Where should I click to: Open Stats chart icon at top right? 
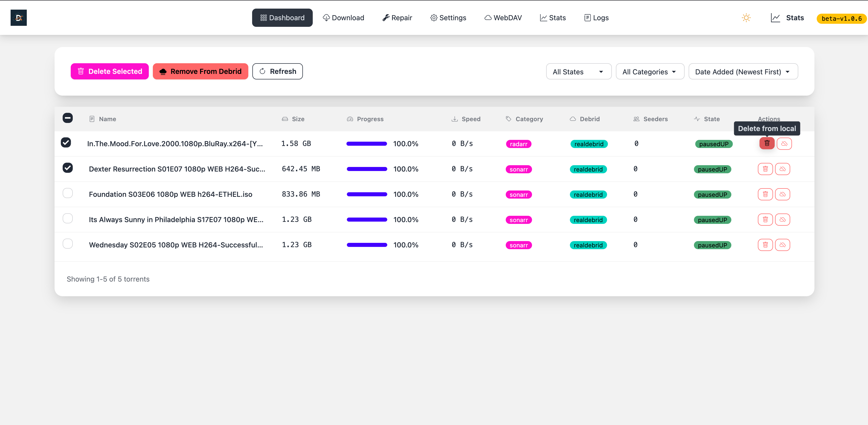(775, 17)
